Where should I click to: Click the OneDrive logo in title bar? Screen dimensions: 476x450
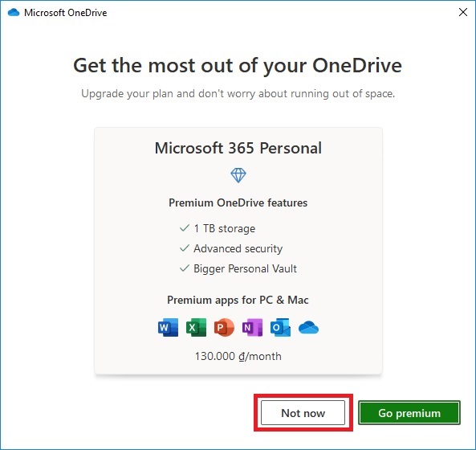tap(14, 13)
